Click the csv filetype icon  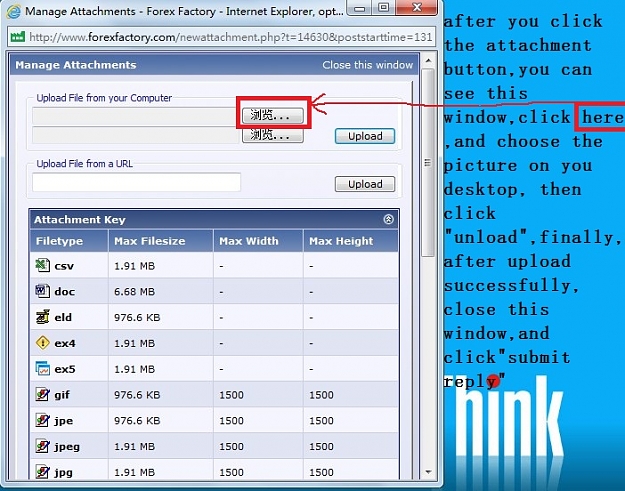(42, 265)
